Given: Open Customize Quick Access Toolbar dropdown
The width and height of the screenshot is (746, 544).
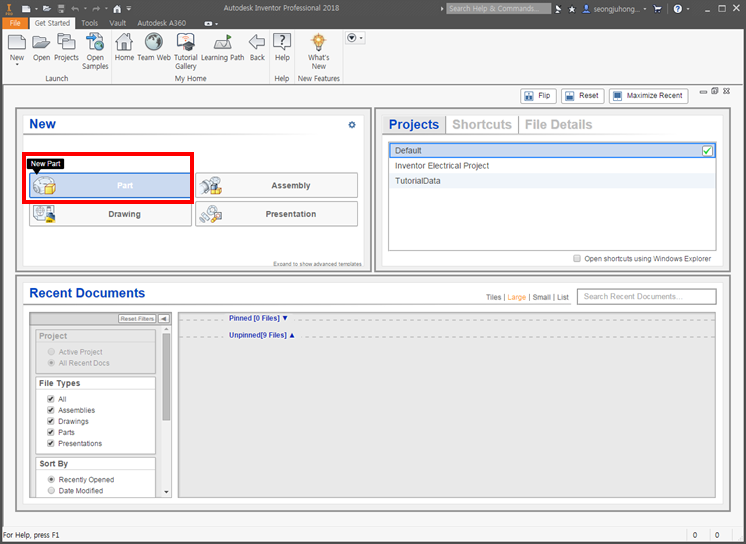Looking at the screenshot, I should [128, 9].
